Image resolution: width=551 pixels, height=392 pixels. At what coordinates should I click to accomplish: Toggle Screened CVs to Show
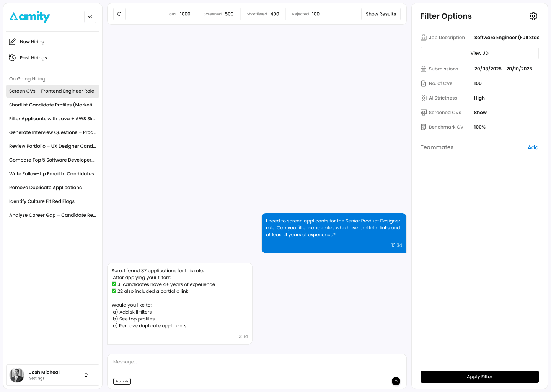480,112
